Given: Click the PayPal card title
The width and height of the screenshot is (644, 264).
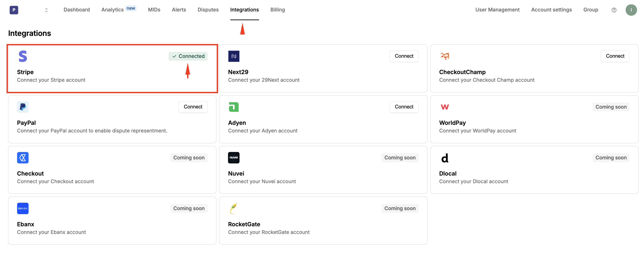Looking at the screenshot, I should pos(26,123).
